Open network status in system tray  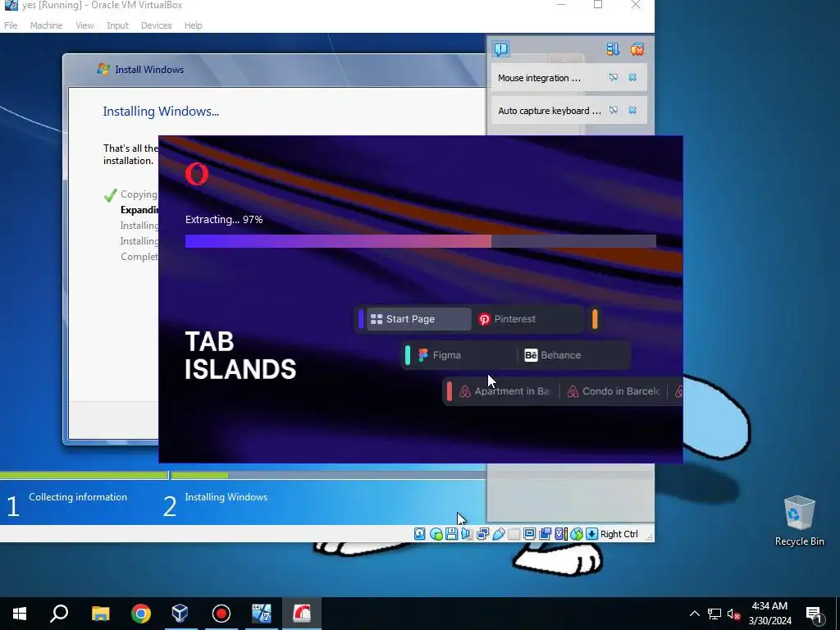click(714, 614)
